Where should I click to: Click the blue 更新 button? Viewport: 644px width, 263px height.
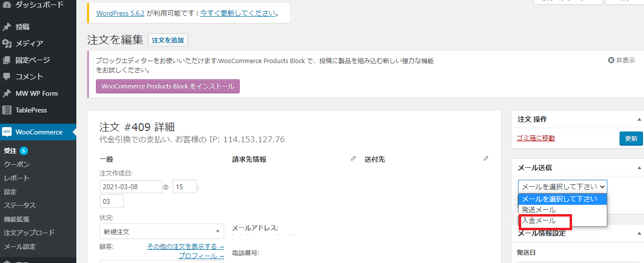(x=631, y=138)
